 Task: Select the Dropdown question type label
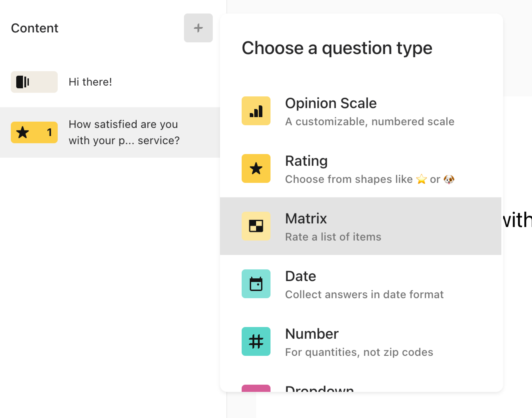[319, 388]
